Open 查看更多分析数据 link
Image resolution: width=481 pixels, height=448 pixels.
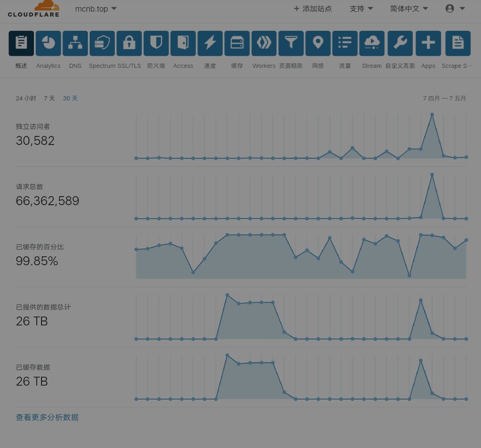tap(47, 417)
